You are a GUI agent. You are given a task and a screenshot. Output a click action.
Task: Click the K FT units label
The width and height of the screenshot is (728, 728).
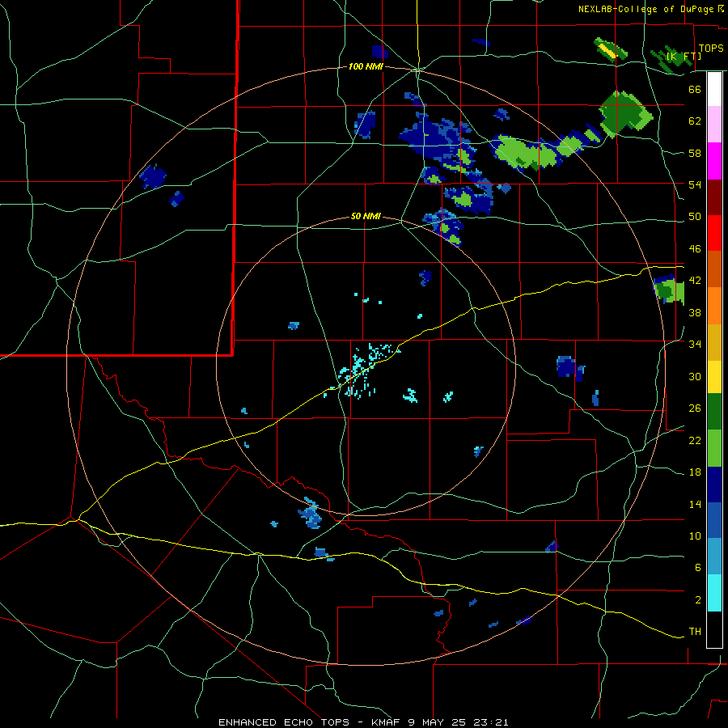coord(684,56)
